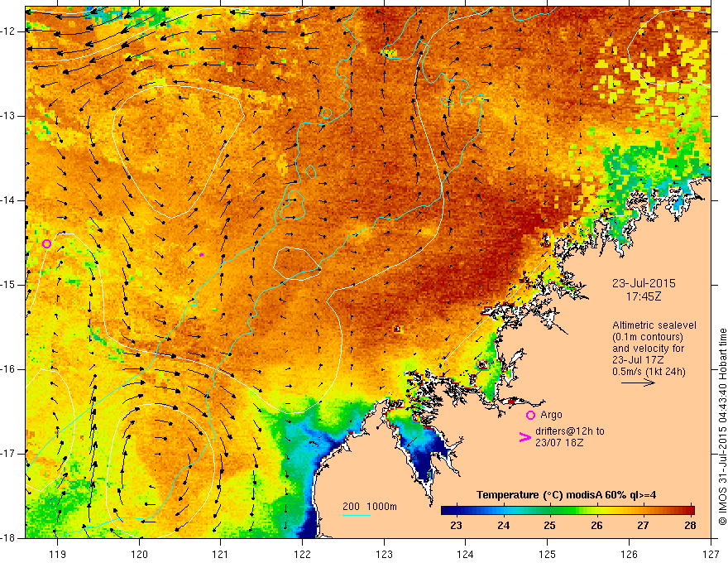Viewport: 728px width, 563px height.
Task: Click the longitude label 127
Action: [x=711, y=554]
